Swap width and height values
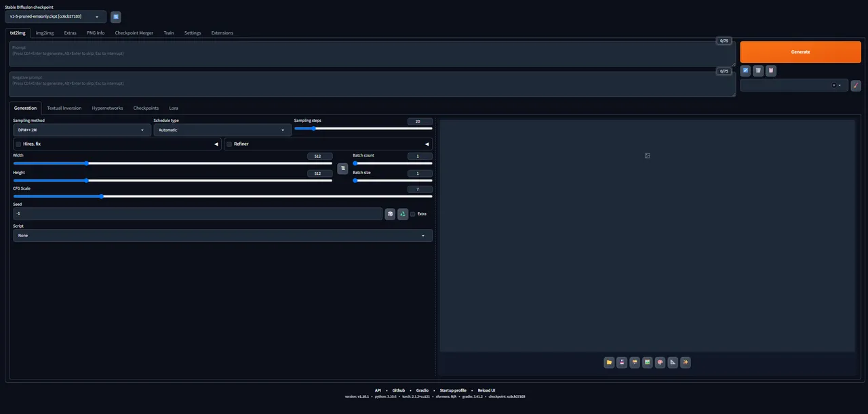Screen dimensions: 868x414 point(342,167)
